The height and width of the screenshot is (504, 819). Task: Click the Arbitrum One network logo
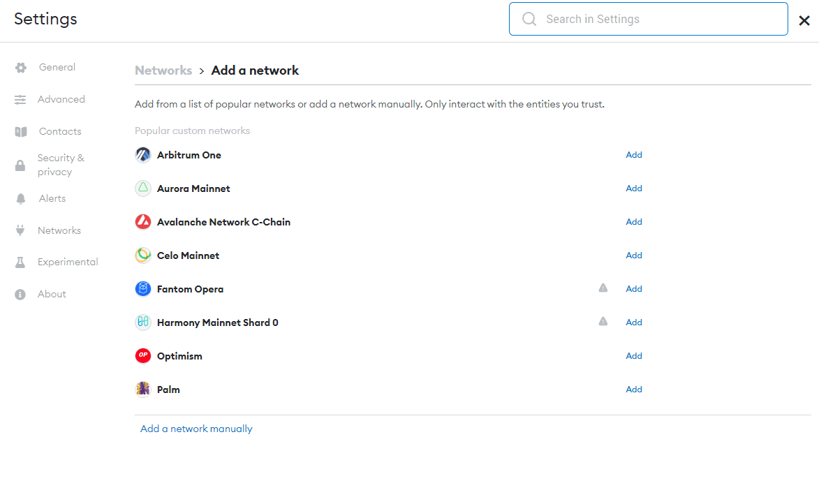coord(143,155)
